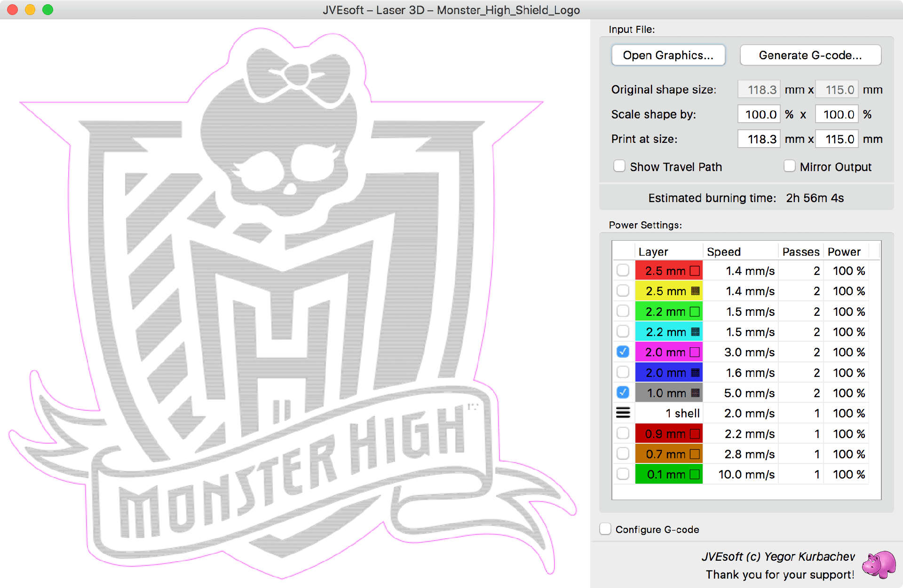The image size is (903, 588).
Task: Click the 2.8 mm/s speed cell
Action: coord(741,454)
